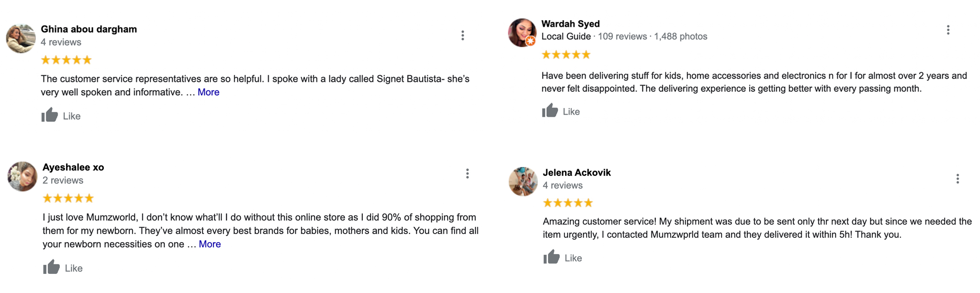Screen dimensions: 980x293
Task: Click the Jelena Ackovik reviewer name
Action: [576, 173]
